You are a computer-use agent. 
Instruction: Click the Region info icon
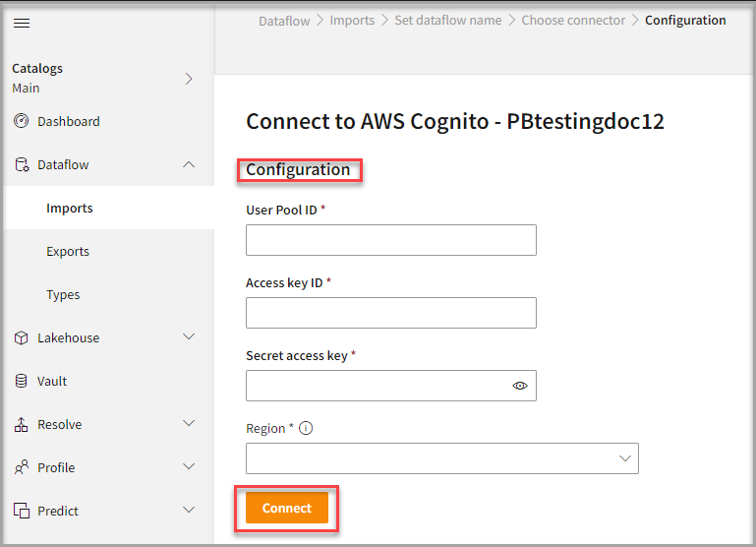pyautogui.click(x=306, y=429)
